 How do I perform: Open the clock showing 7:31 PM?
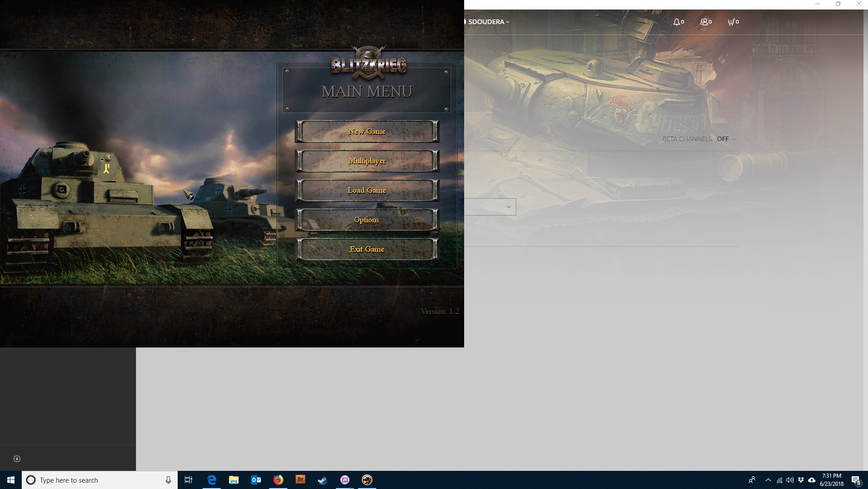832,480
